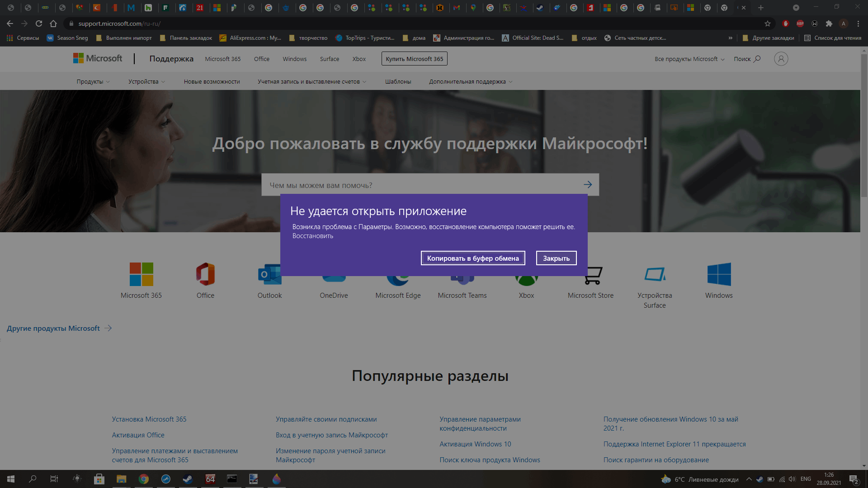Click Закрыть button in error dialog
The height and width of the screenshot is (488, 868).
pos(556,258)
